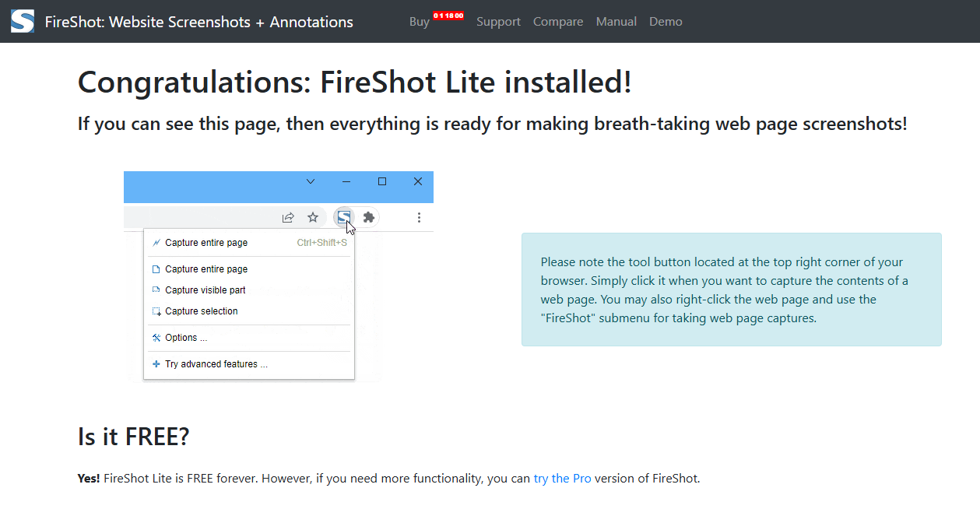Click the "Congratulations: FireShot Lite installed!" heading
980x523 pixels.
355,82
